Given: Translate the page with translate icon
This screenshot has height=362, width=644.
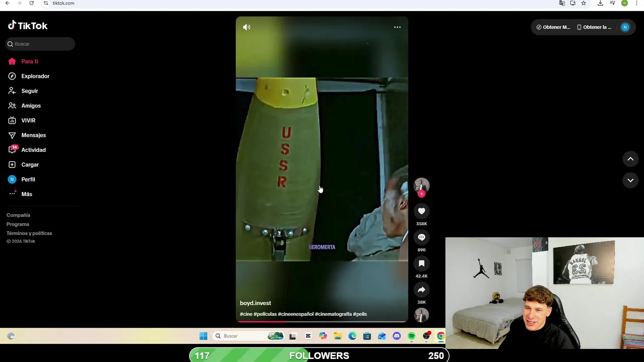Looking at the screenshot, I should tap(562, 3).
